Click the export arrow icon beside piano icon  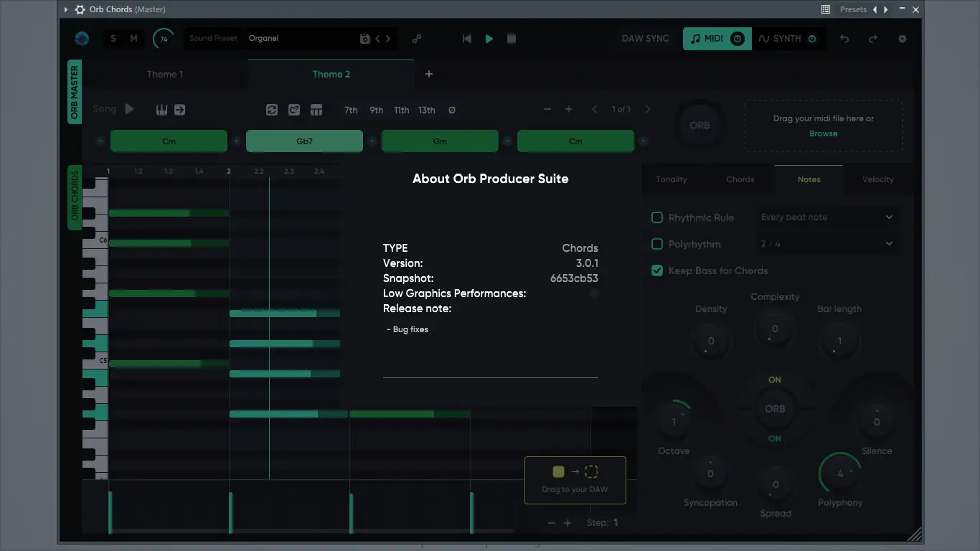click(x=179, y=110)
